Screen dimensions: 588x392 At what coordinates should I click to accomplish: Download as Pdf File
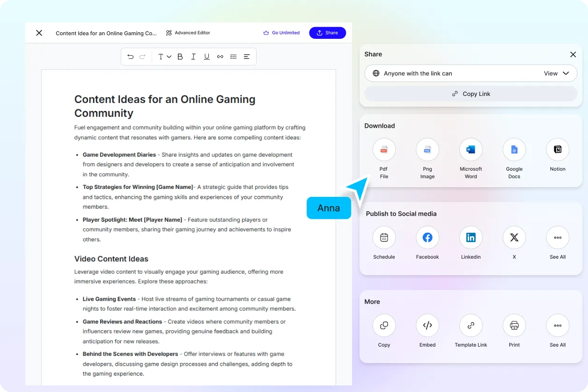[x=384, y=150]
